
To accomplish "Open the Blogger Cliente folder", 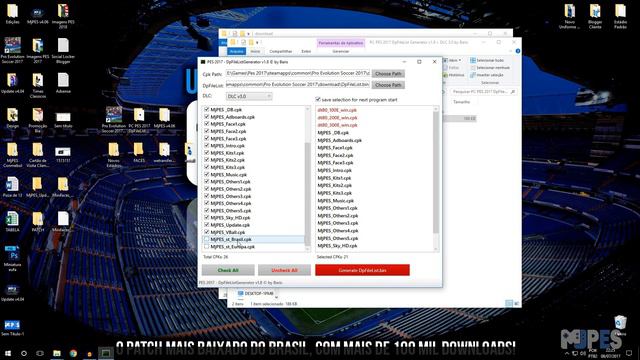I will coord(595,16).
